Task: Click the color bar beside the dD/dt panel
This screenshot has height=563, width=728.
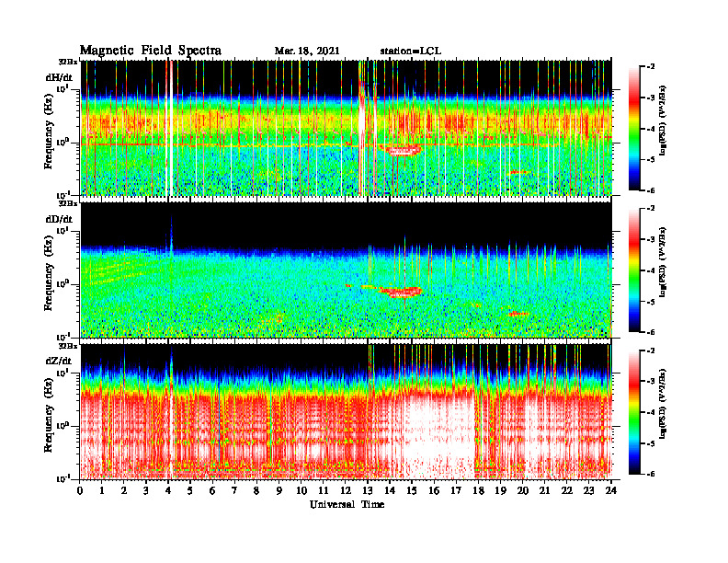Action: [x=634, y=270]
